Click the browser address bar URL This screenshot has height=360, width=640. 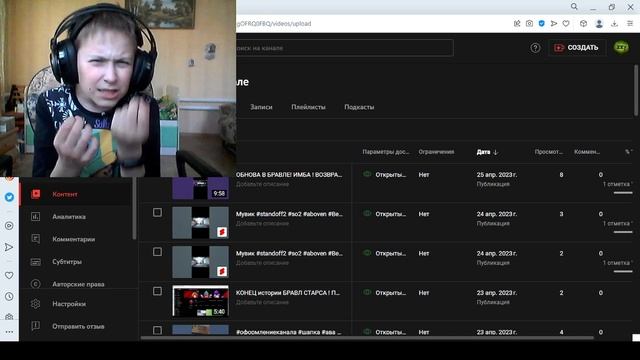274,24
